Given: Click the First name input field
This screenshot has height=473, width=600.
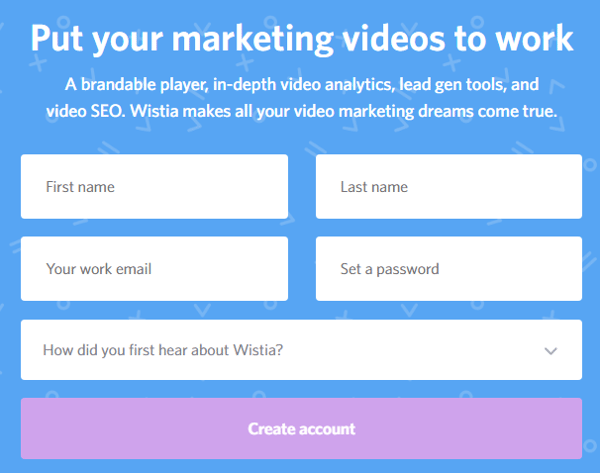Looking at the screenshot, I should 154,187.
